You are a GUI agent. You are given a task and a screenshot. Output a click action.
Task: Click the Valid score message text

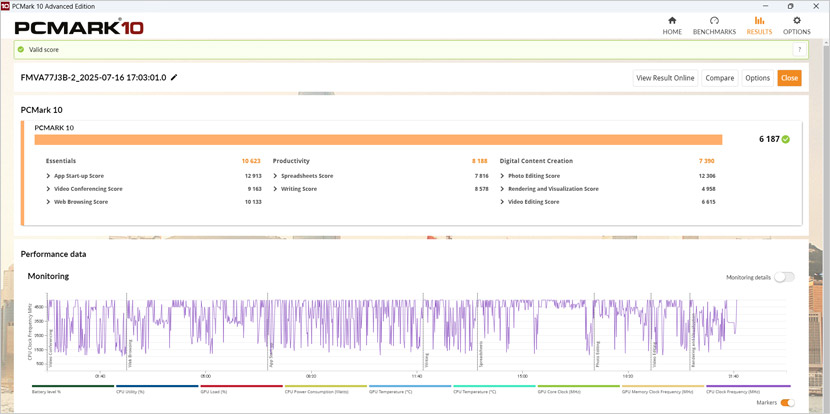pyautogui.click(x=44, y=50)
